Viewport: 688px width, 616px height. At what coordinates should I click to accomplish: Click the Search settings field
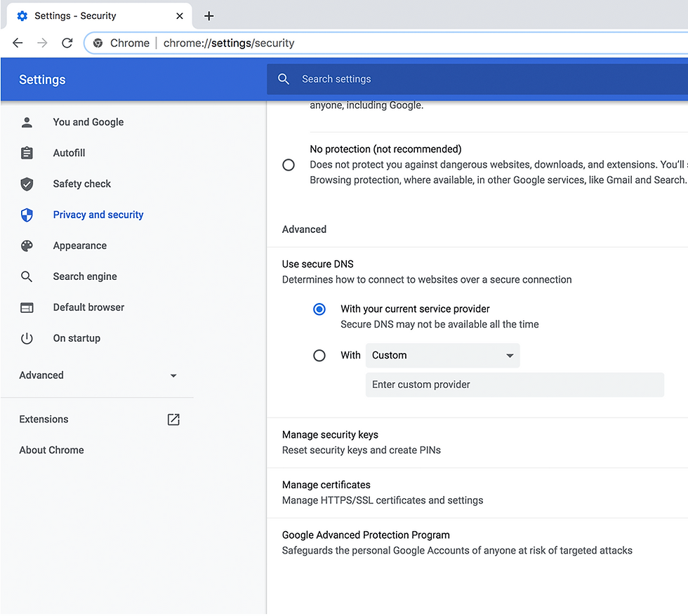[477, 79]
